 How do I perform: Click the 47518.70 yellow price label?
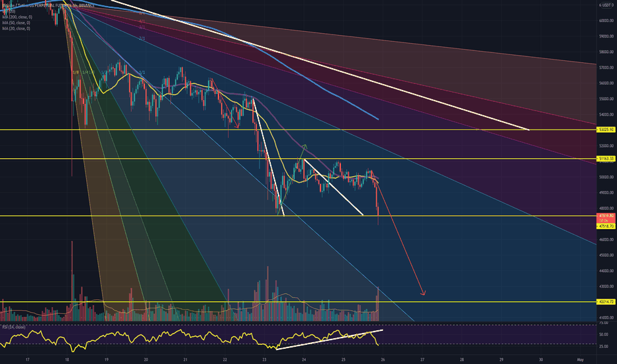pos(606,226)
